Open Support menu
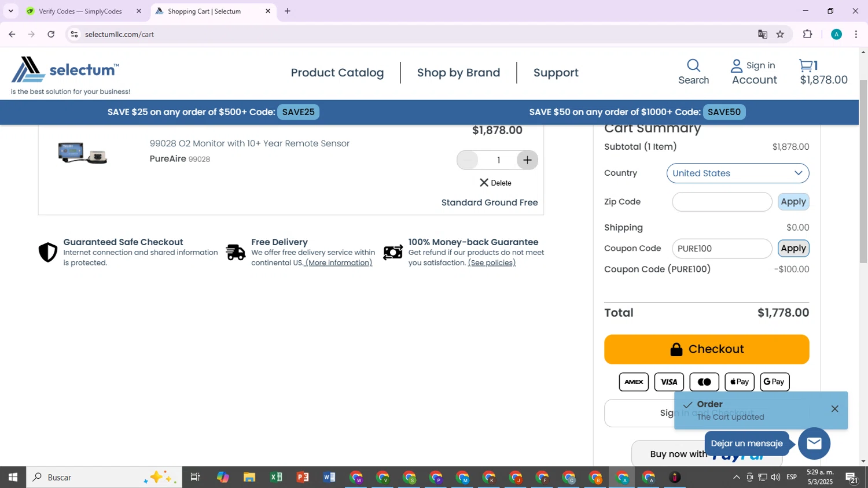 [x=556, y=73]
